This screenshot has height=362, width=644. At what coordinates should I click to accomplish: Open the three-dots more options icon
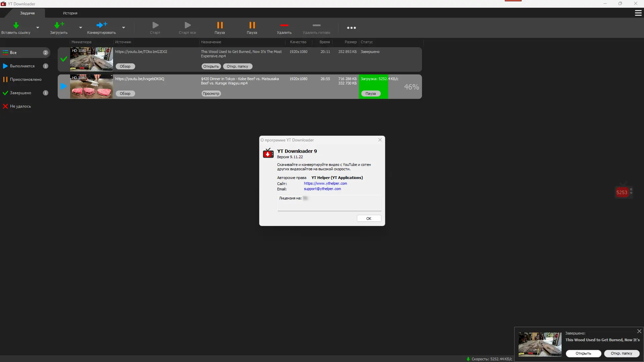[x=351, y=28]
